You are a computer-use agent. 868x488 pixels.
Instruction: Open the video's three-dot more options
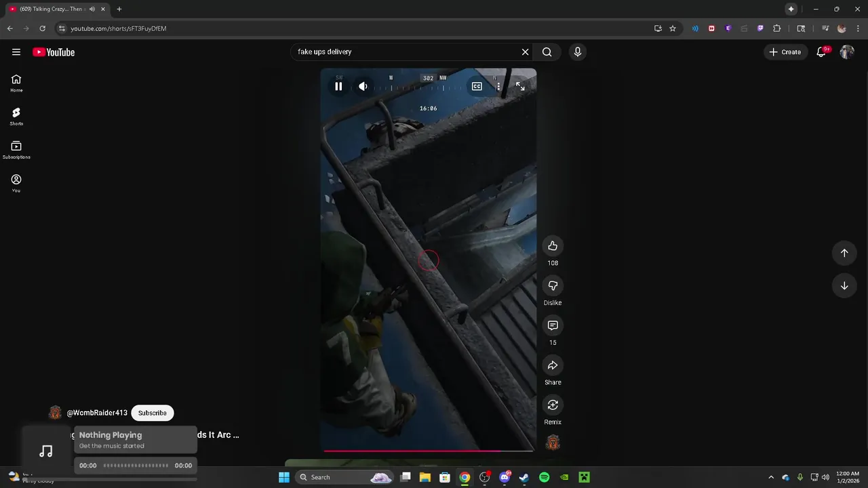point(498,86)
